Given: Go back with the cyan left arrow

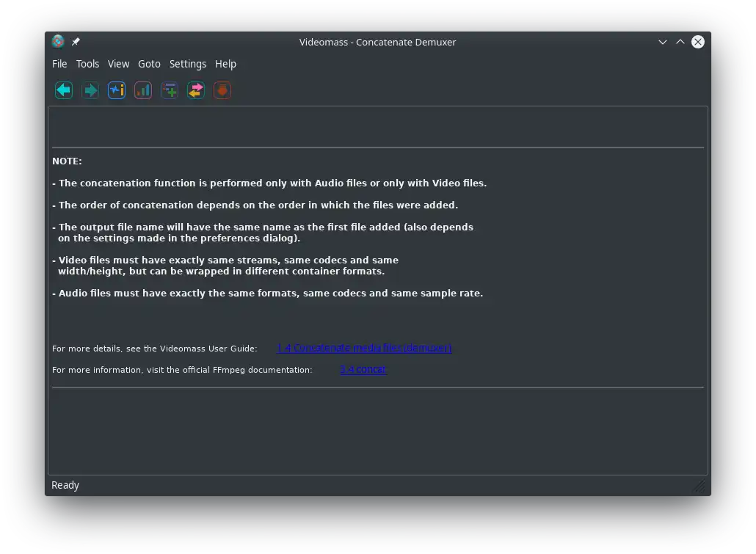Looking at the screenshot, I should click(64, 90).
